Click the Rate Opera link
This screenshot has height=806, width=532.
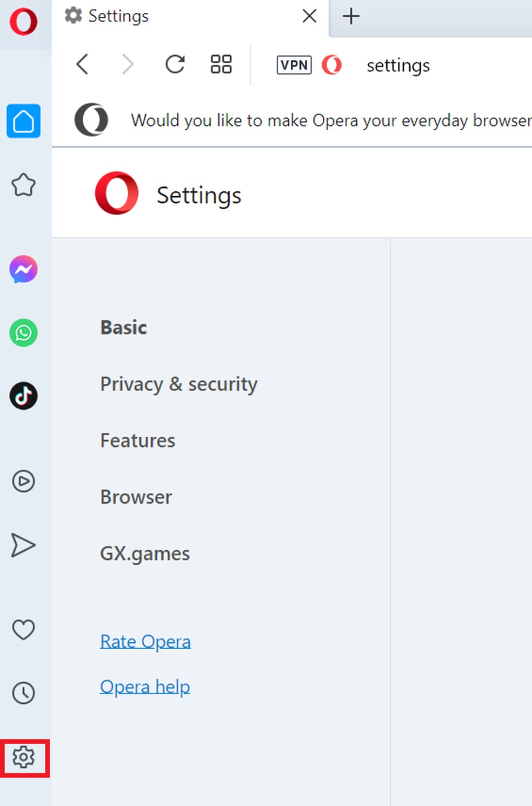[145, 641]
